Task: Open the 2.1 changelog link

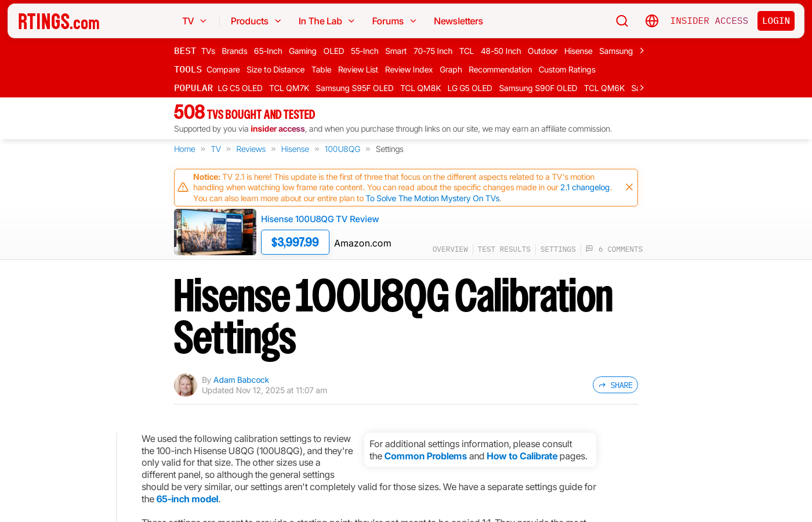Action: pyautogui.click(x=585, y=187)
